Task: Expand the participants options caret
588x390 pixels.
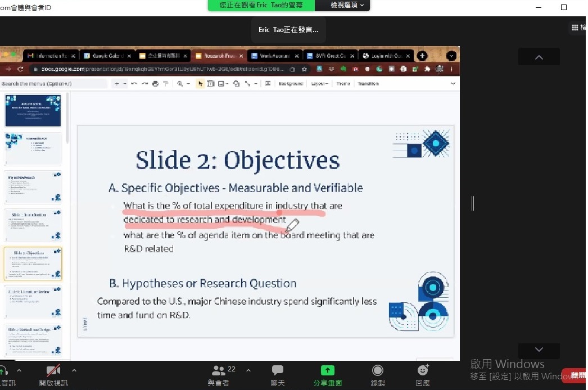Action: point(248,370)
